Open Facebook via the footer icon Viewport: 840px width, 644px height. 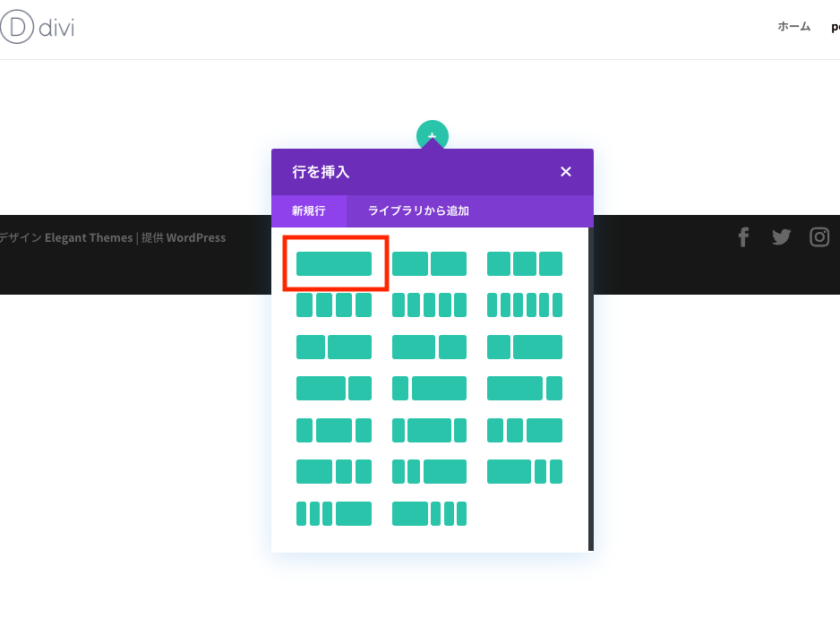click(743, 236)
